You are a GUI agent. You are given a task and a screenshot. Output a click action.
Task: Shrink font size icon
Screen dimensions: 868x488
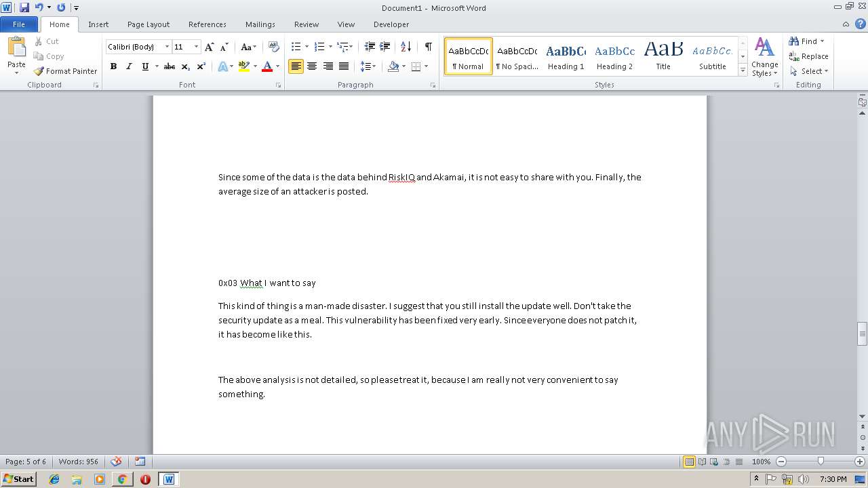click(x=224, y=47)
